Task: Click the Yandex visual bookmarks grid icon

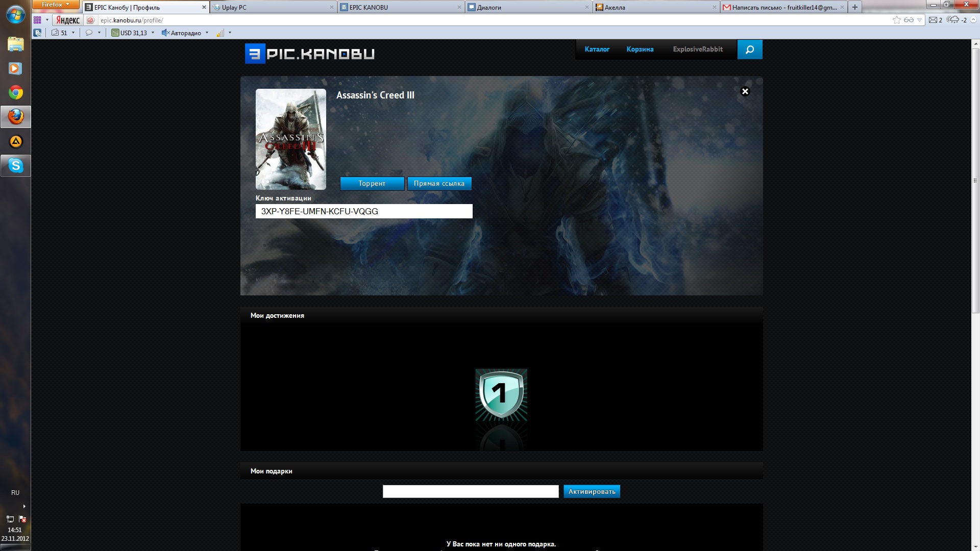Action: 37,20
